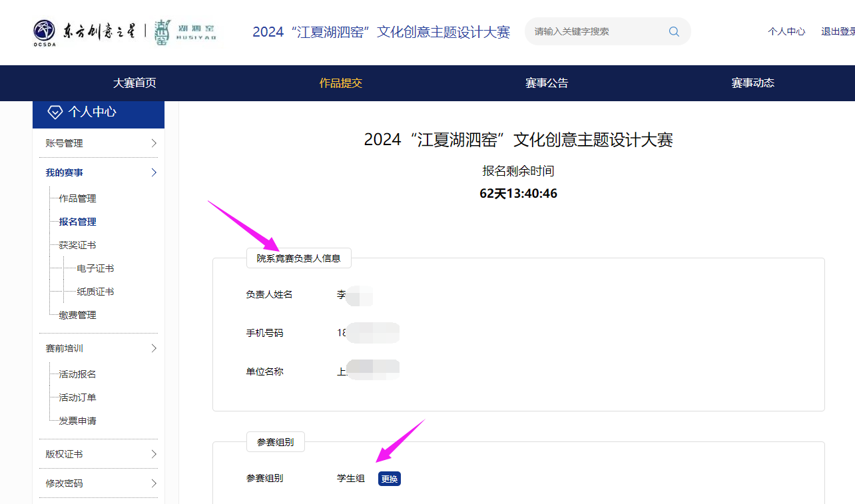The height and width of the screenshot is (504, 855).
Task: Select 作品管理 in the sidebar tree
Action: 77,198
